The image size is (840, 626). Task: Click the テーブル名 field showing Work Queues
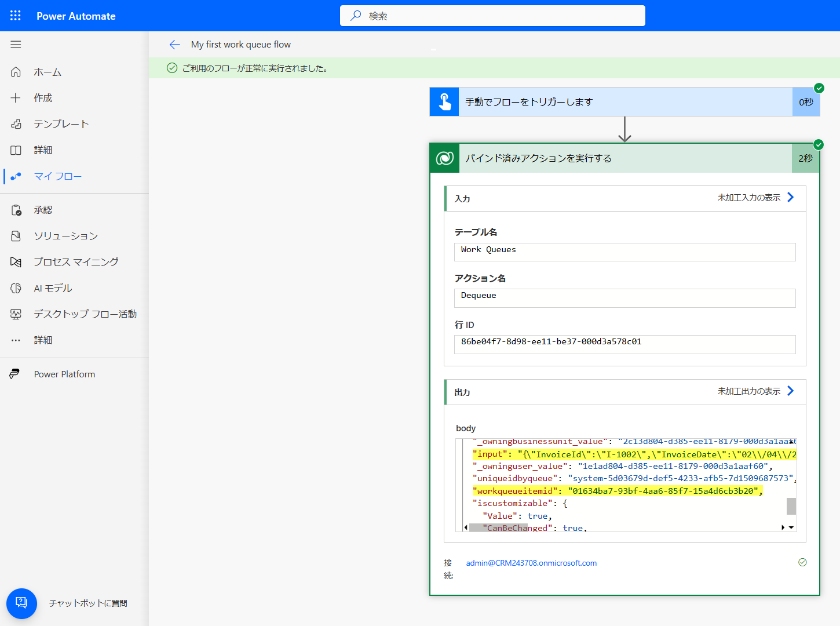[624, 252]
